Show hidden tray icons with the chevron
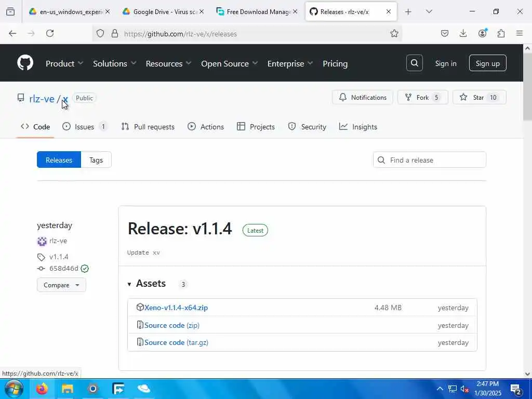The image size is (532, 399). coord(440,389)
